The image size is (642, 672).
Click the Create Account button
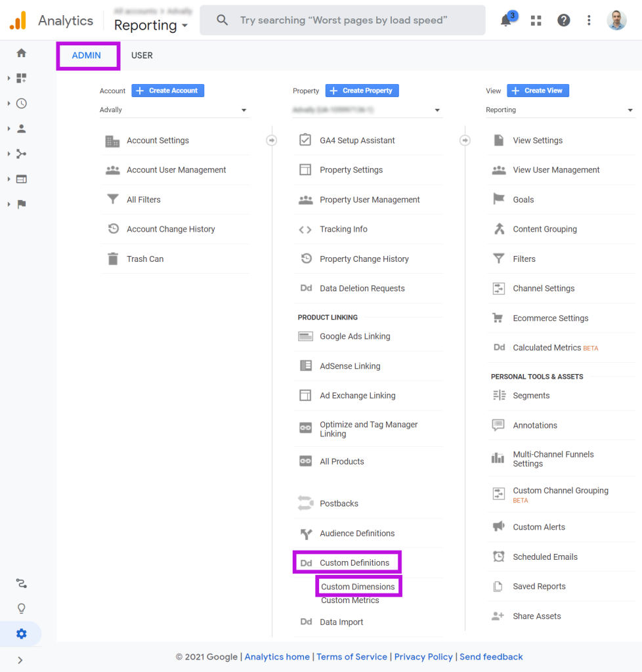point(167,91)
